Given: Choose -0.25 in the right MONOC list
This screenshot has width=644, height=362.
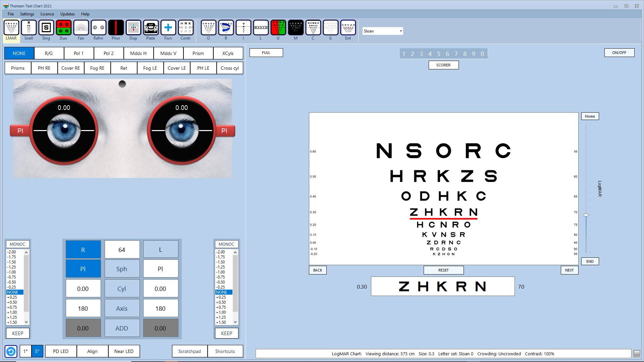Looking at the screenshot, I should 222,287.
